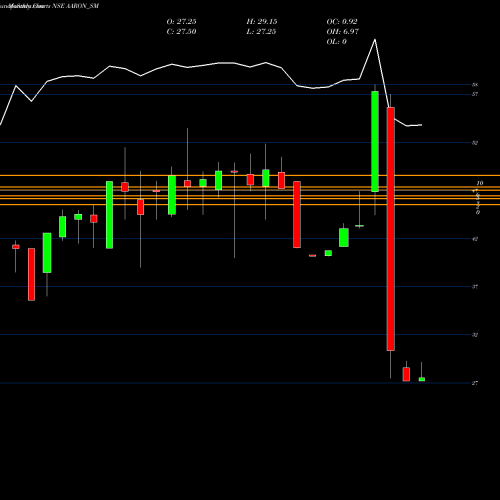This screenshot has width=500, height=500.
Task: Select the OC: 0.92 value
Action: tap(342, 22)
